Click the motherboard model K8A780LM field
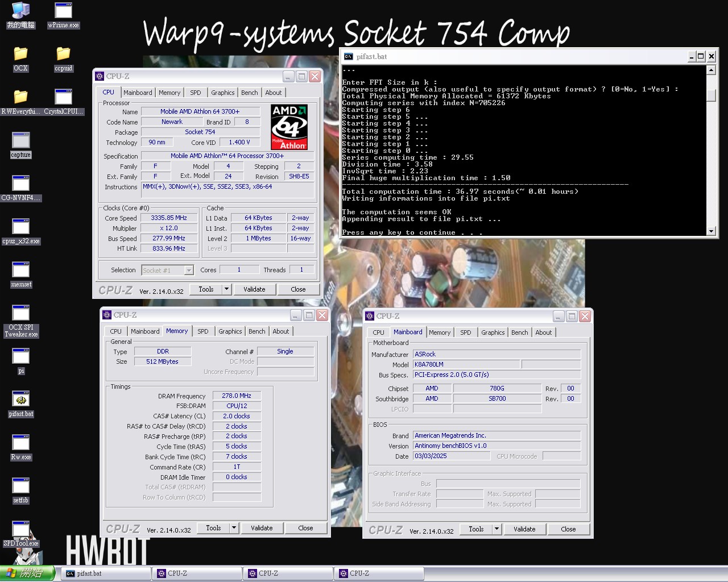 point(466,364)
